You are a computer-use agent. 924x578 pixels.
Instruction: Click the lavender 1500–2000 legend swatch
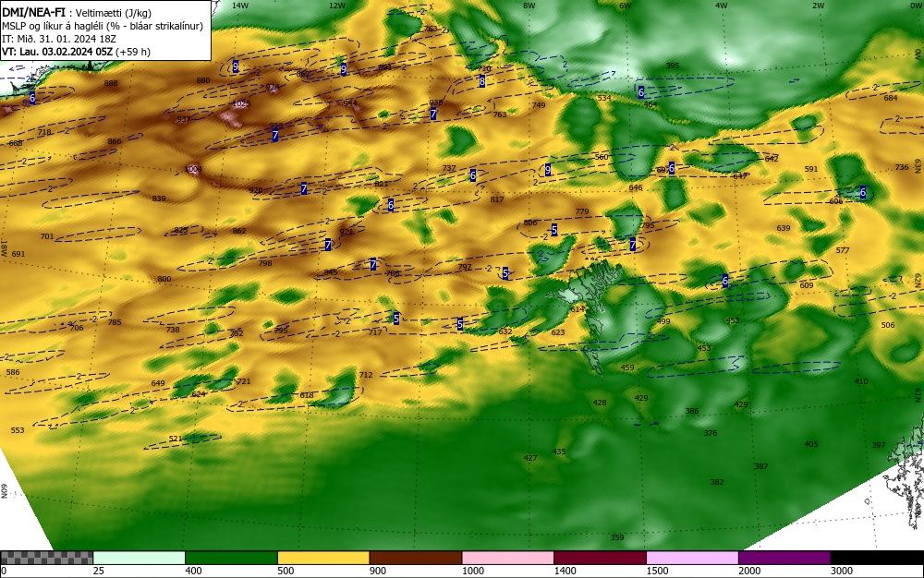pyautogui.click(x=692, y=558)
